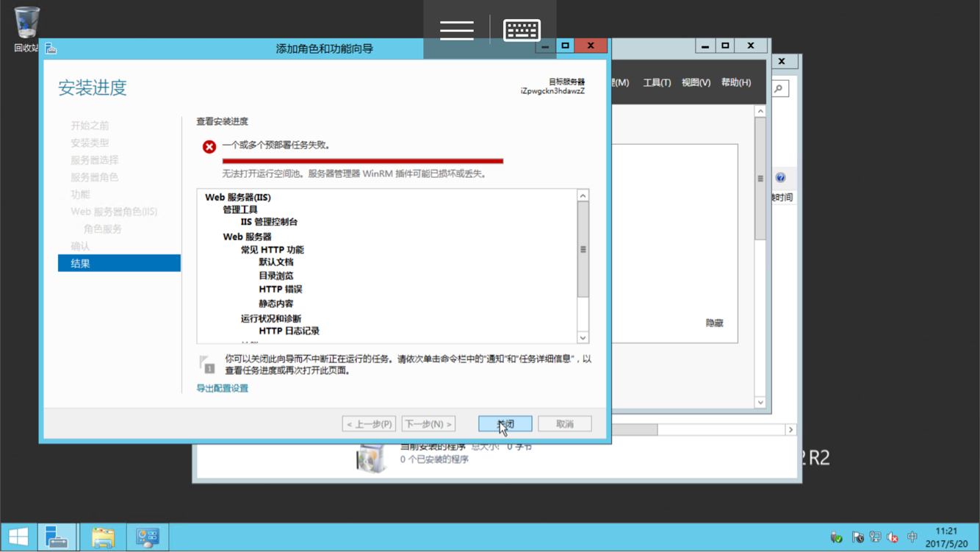980x552 pixels.
Task: Click the feature list scrollbar thumb
Action: pyautogui.click(x=583, y=249)
